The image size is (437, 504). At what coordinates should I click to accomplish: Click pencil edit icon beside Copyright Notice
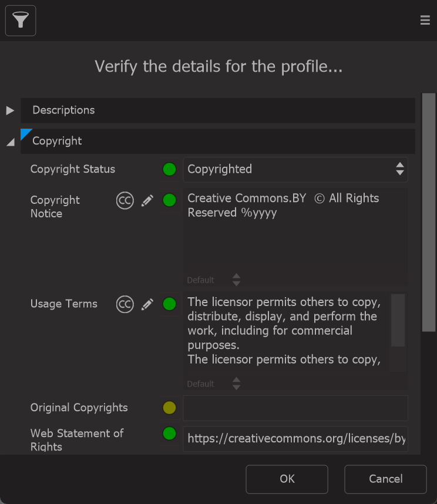[x=147, y=200]
